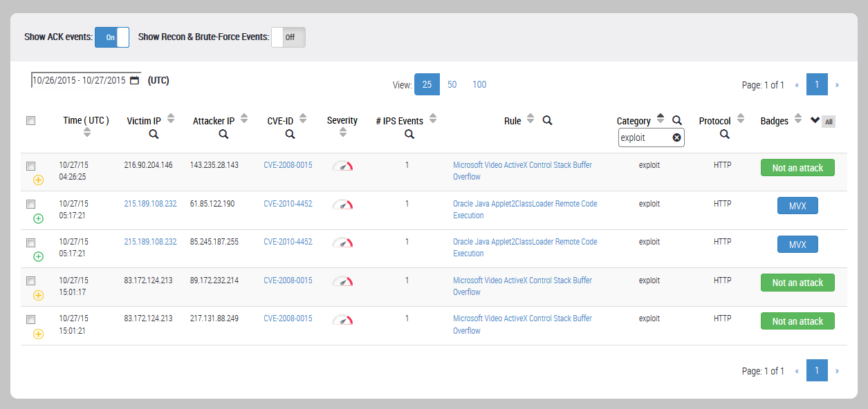Check the row for victim 216.90.204.146
The height and width of the screenshot is (409, 868).
30,166
